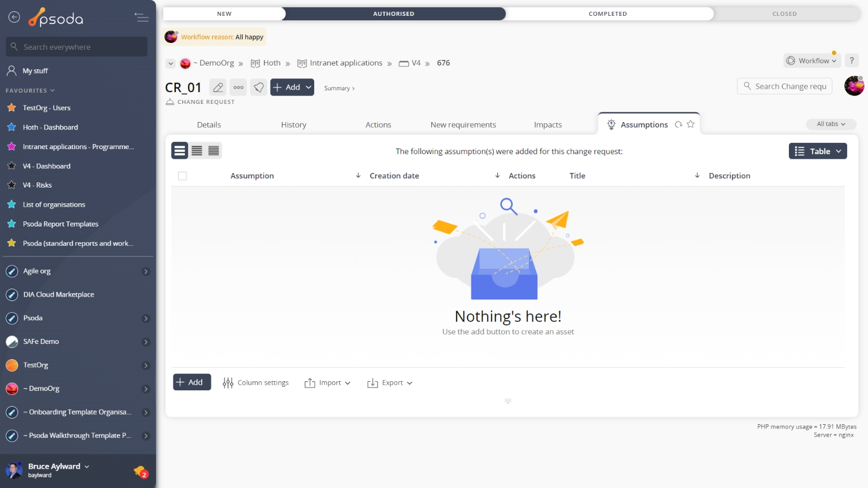Image resolution: width=868 pixels, height=488 pixels.
Task: Select the Assumptions tab
Action: 644,125
